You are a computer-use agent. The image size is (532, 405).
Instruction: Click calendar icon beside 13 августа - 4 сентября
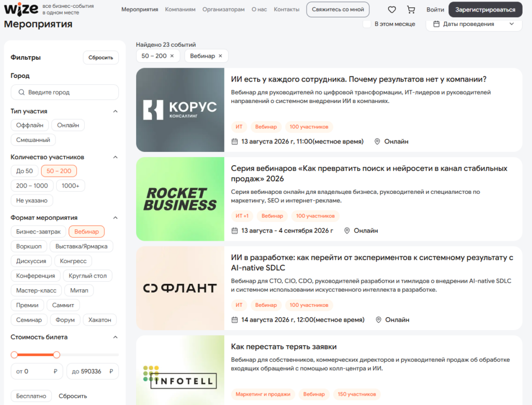(x=234, y=231)
